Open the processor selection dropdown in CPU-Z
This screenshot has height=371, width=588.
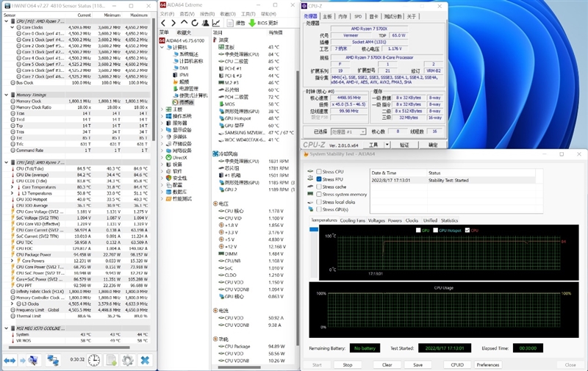click(348, 132)
